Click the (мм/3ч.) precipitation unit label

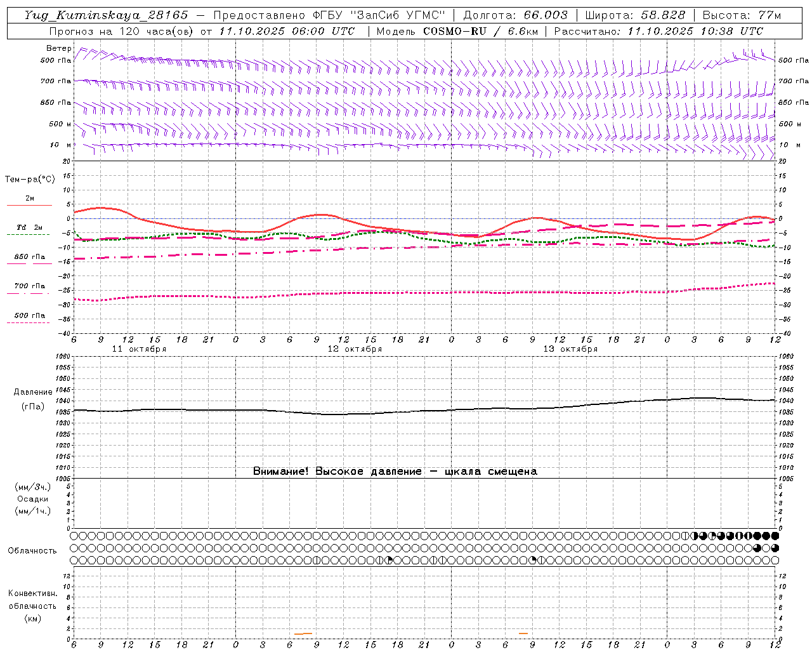click(x=33, y=487)
